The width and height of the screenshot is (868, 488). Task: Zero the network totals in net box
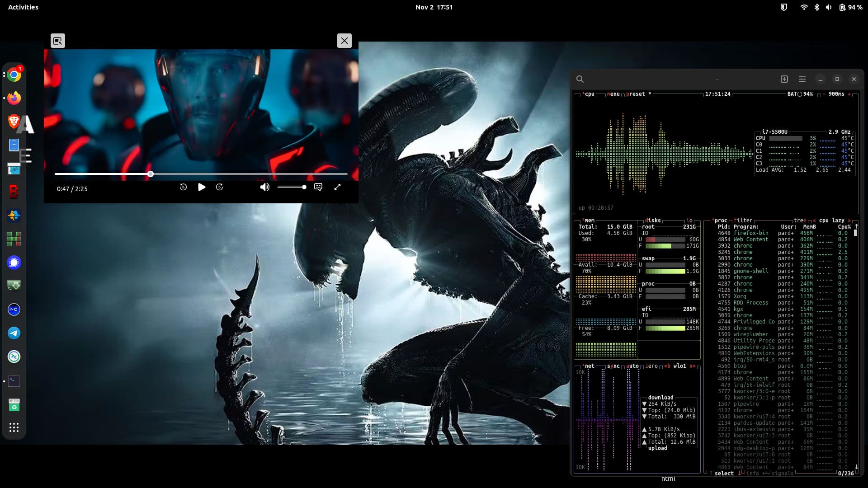(651, 366)
